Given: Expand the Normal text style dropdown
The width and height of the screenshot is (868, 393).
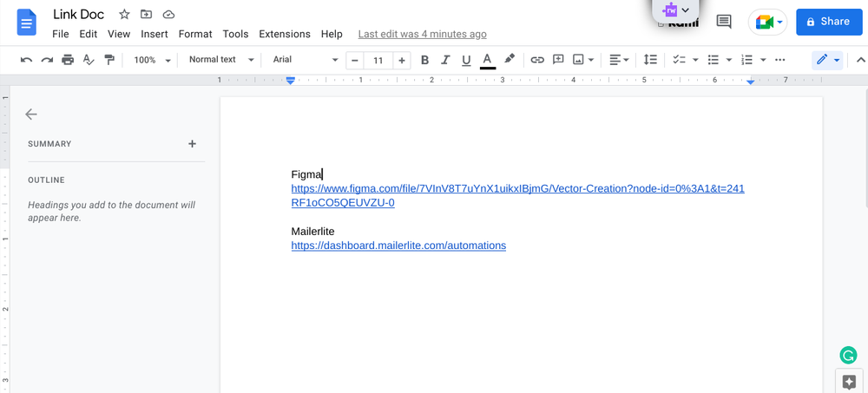Looking at the screenshot, I should point(221,60).
